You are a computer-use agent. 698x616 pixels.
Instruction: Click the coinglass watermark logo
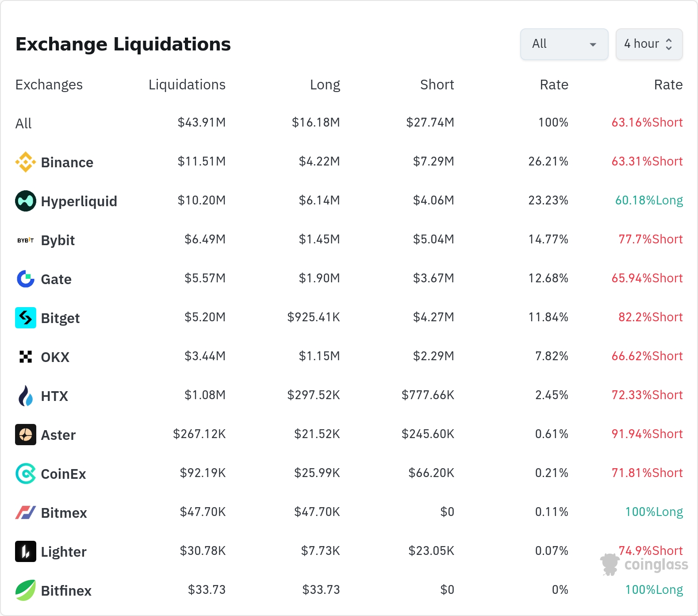tap(644, 565)
